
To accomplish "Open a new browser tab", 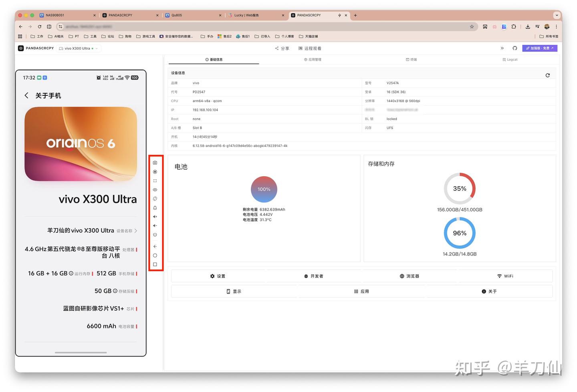I will pyautogui.click(x=355, y=15).
